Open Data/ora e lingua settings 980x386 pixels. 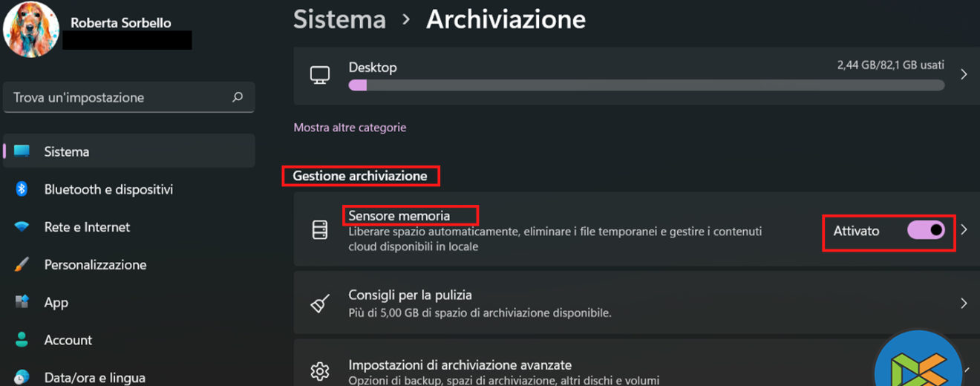point(94,377)
